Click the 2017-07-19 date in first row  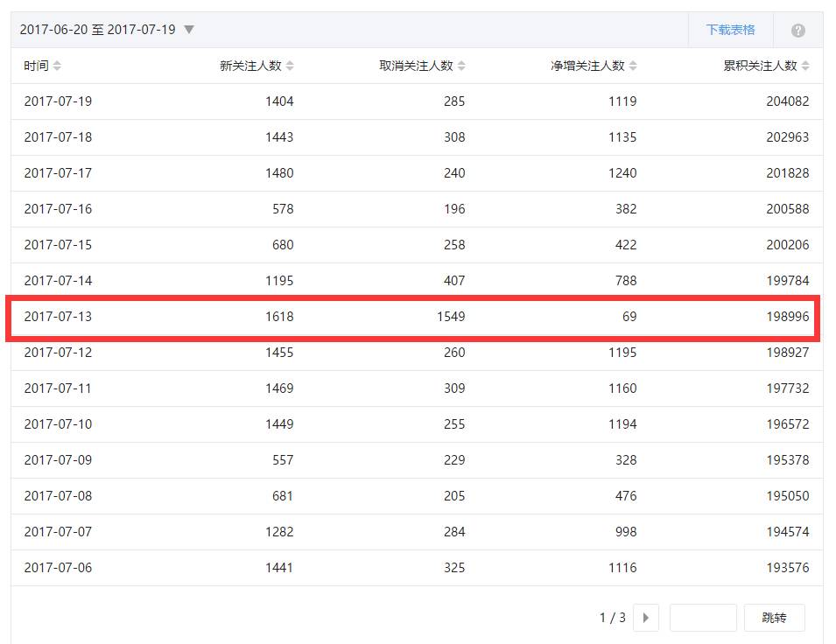click(x=58, y=101)
